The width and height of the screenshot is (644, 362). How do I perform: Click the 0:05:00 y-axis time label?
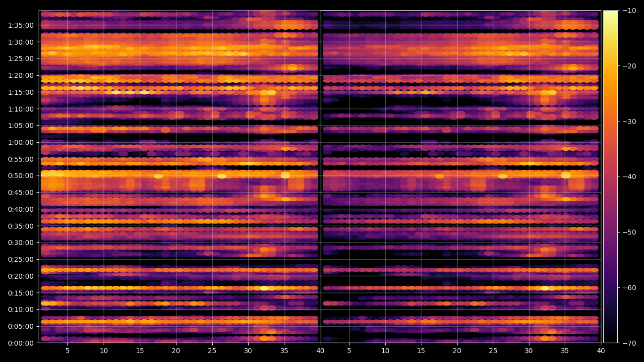click(21, 326)
